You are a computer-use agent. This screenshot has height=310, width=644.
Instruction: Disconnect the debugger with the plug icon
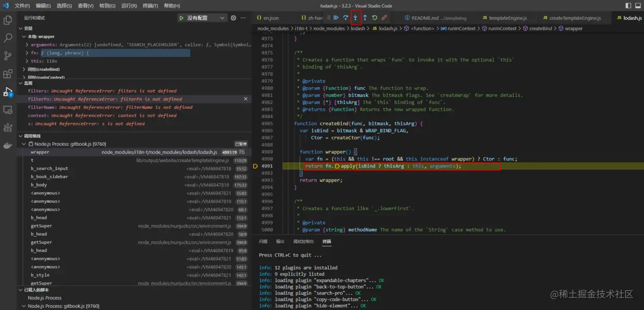[x=384, y=18]
